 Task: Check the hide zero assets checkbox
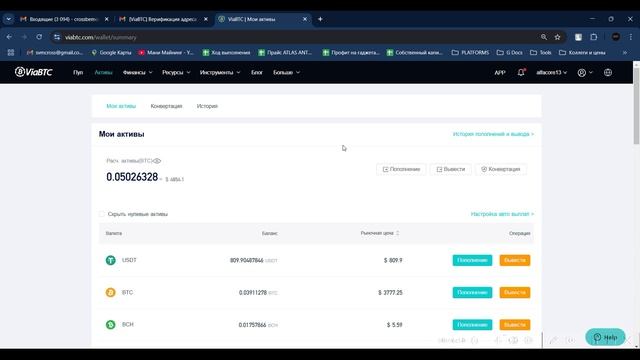102,214
